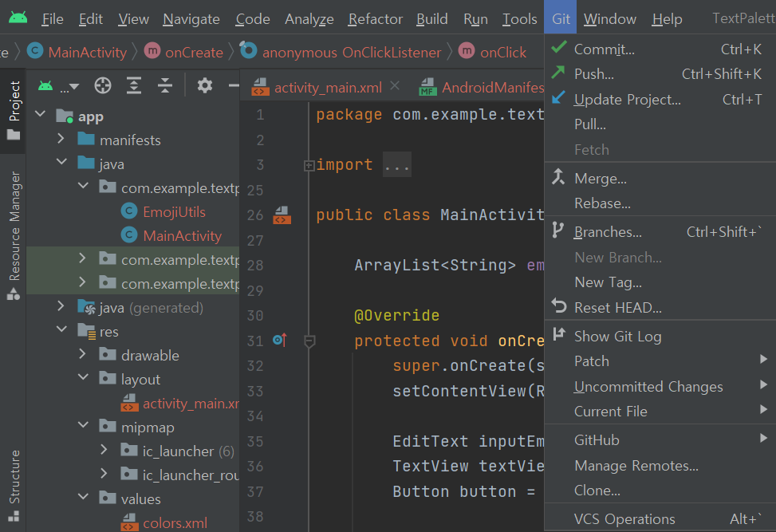Choose Pull... from the Git menu
This screenshot has width=776, height=532.
tap(660, 124)
